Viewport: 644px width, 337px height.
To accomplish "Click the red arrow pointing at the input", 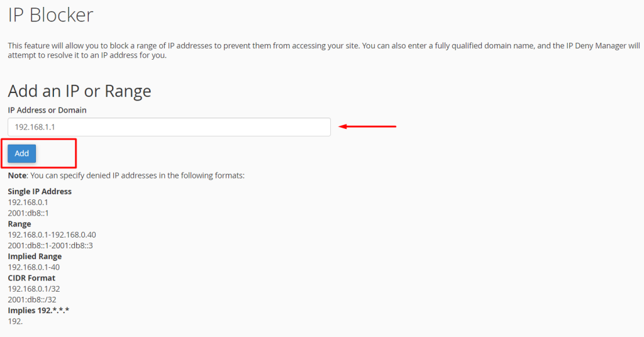I will [x=368, y=127].
